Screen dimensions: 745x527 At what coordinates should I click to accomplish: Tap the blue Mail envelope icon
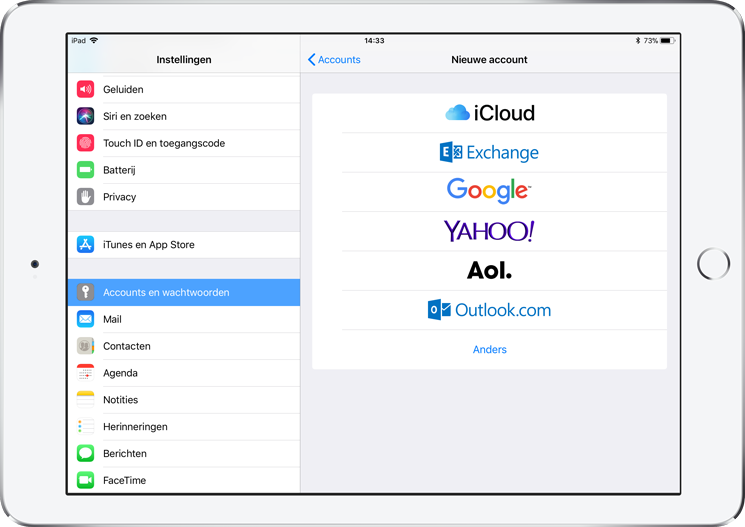pyautogui.click(x=86, y=319)
